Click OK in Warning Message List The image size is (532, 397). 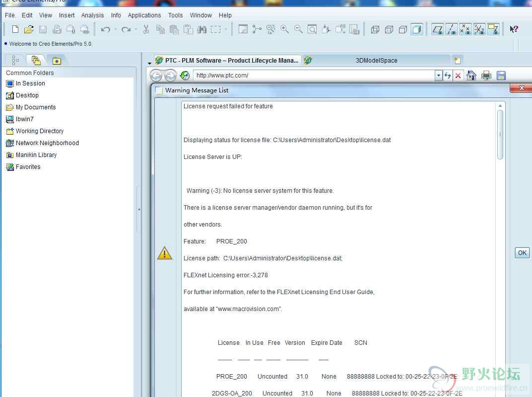pyautogui.click(x=522, y=253)
